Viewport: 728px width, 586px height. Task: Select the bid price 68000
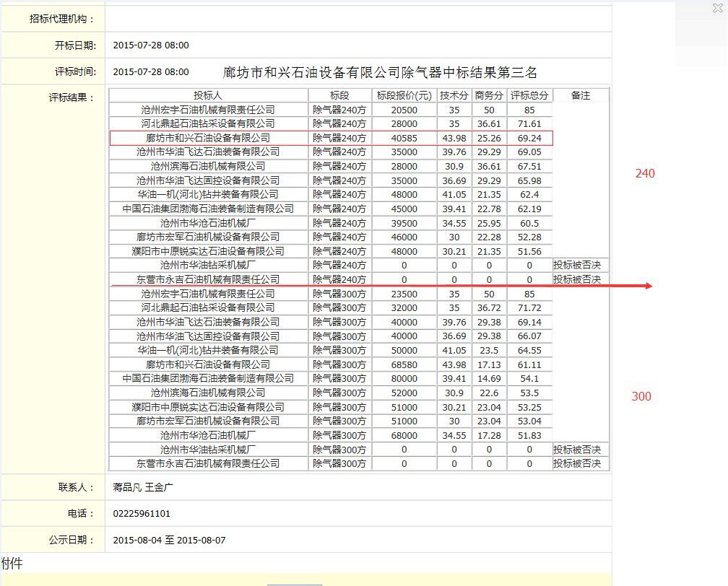(x=404, y=436)
